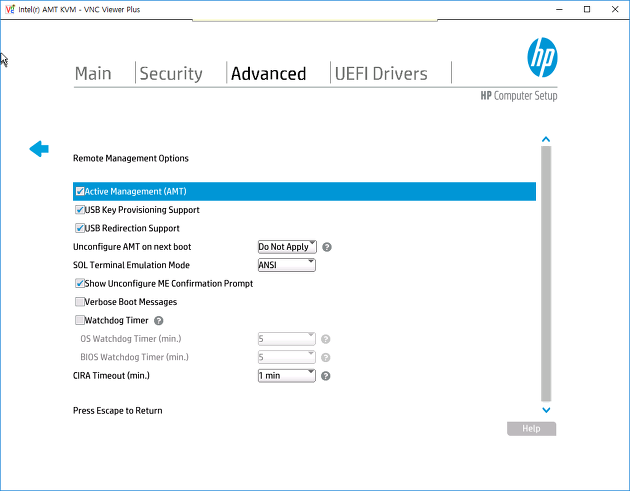Switch to the Security tab
630x491 pixels.
click(x=171, y=74)
